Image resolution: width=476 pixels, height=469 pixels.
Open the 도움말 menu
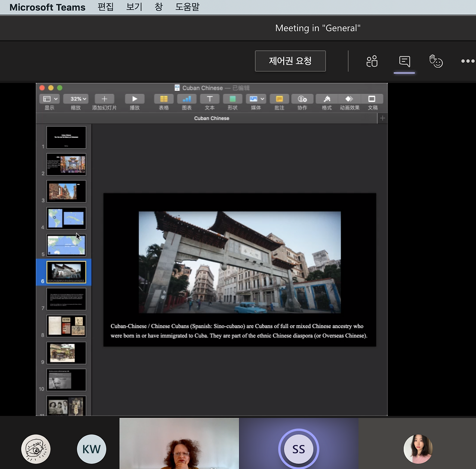[x=187, y=7]
